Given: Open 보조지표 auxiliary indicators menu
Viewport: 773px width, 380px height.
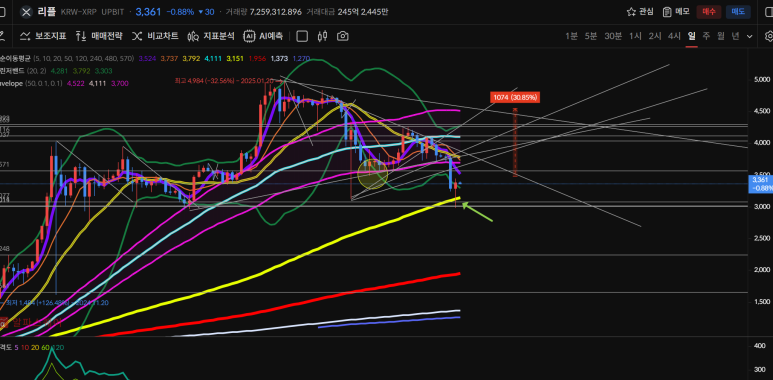Looking at the screenshot, I should pyautogui.click(x=43, y=36).
